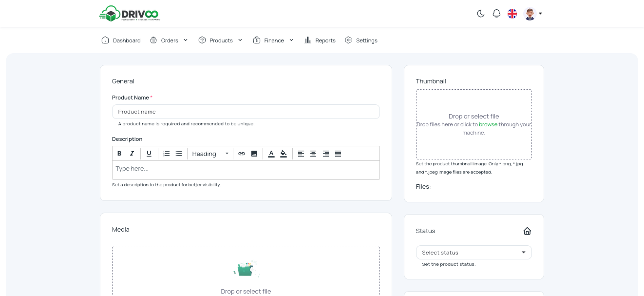Expand the Finance menu
644x296 pixels.
(273, 40)
